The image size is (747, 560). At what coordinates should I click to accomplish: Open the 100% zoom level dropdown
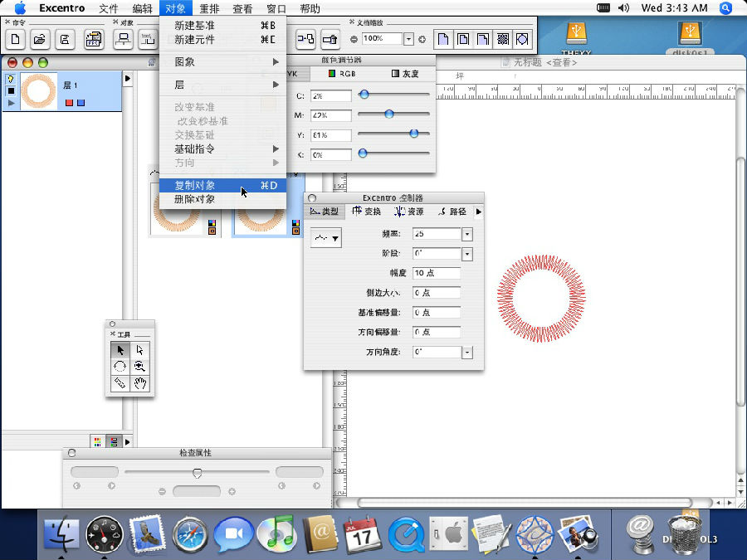pyautogui.click(x=408, y=39)
